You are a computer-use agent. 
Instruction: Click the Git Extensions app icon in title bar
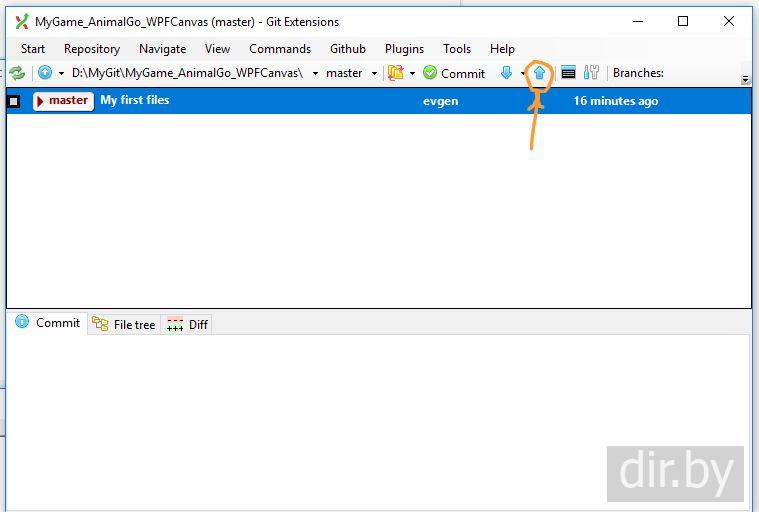coord(21,22)
